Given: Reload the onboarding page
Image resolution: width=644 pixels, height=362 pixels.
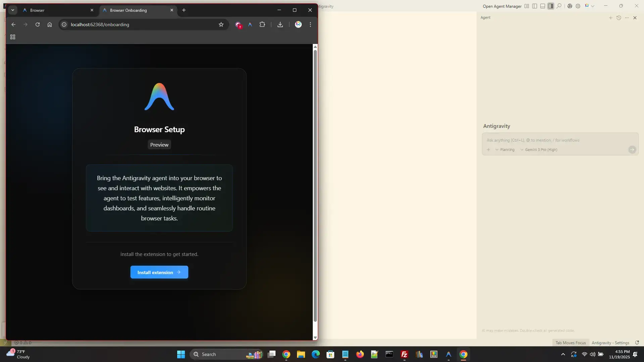Looking at the screenshot, I should point(38,24).
